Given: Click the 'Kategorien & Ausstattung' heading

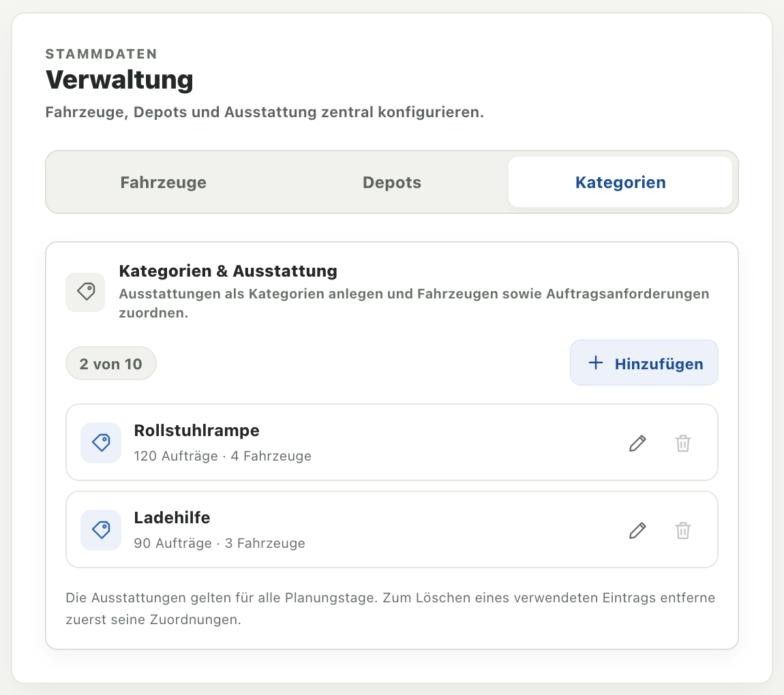Looking at the screenshot, I should 228,271.
